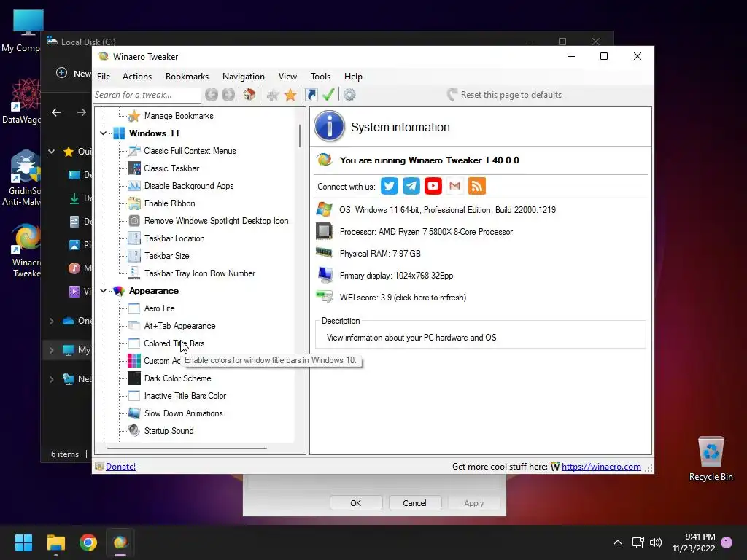Image resolution: width=747 pixels, height=560 pixels.
Task: Click the Donate! link
Action: point(120,467)
